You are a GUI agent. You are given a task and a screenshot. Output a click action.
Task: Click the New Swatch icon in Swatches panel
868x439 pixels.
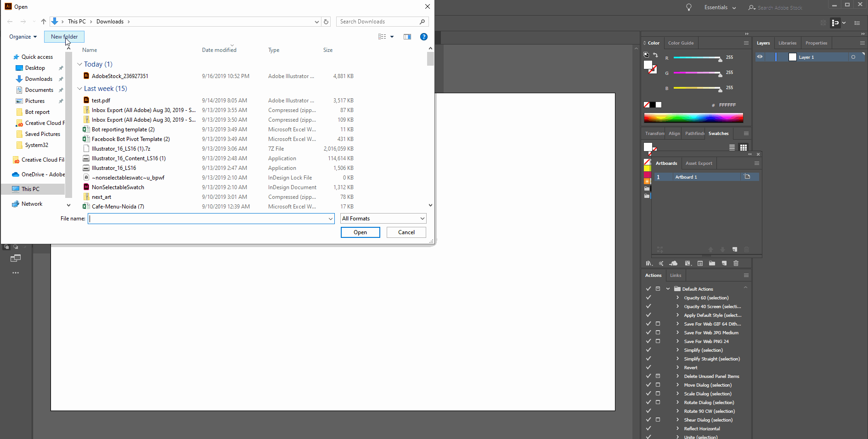(724, 264)
